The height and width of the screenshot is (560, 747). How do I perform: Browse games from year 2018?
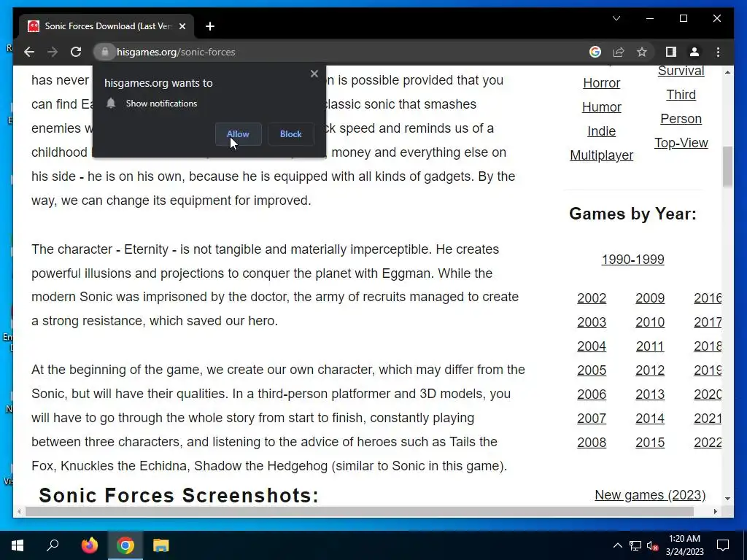point(708,346)
